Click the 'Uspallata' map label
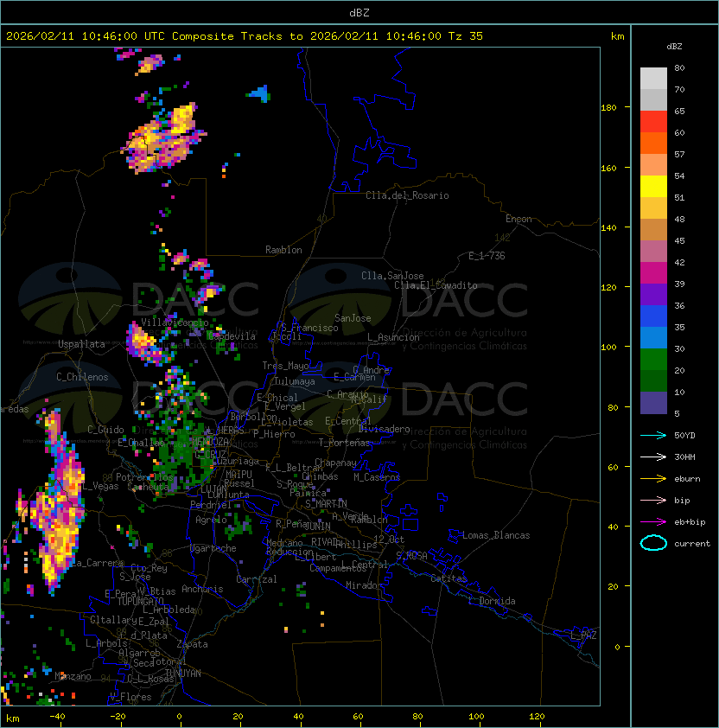Image resolution: width=719 pixels, height=728 pixels. pos(81,344)
